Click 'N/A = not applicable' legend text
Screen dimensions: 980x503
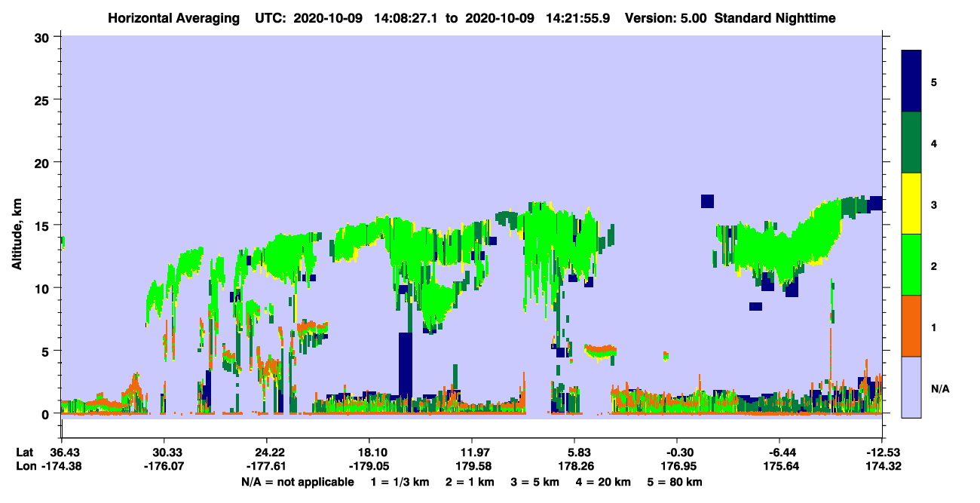click(x=297, y=482)
